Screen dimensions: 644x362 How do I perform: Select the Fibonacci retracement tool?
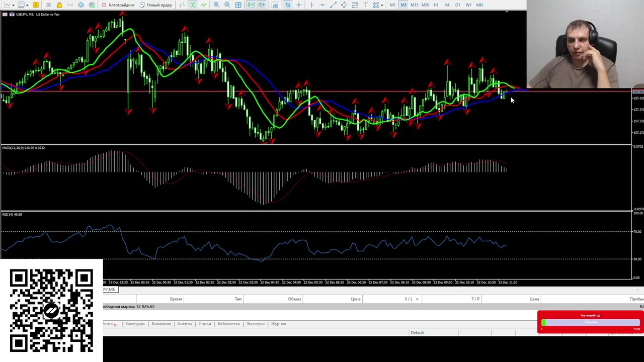pos(355,5)
